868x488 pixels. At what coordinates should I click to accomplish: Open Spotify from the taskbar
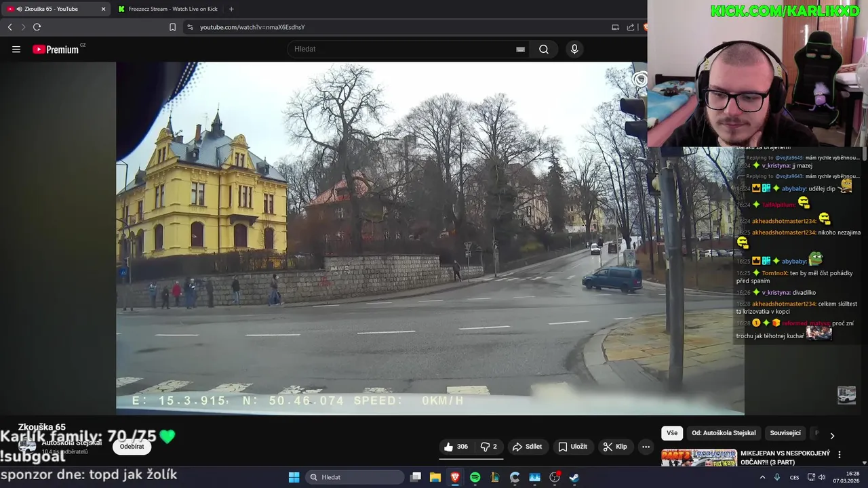click(x=475, y=477)
